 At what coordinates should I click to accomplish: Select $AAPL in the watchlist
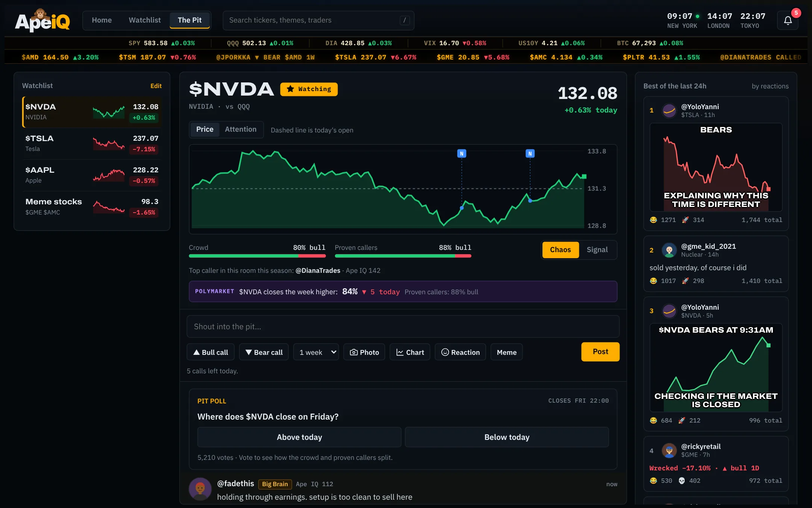coord(92,175)
